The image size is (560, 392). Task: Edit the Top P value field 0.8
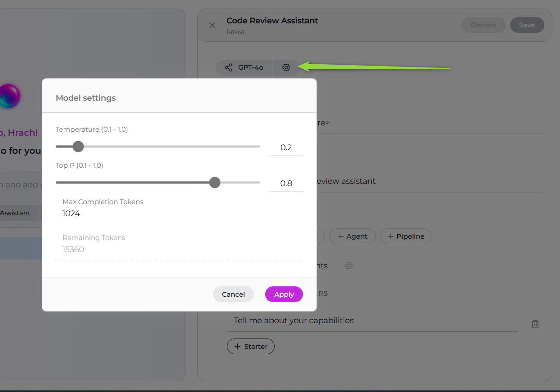[x=286, y=183]
